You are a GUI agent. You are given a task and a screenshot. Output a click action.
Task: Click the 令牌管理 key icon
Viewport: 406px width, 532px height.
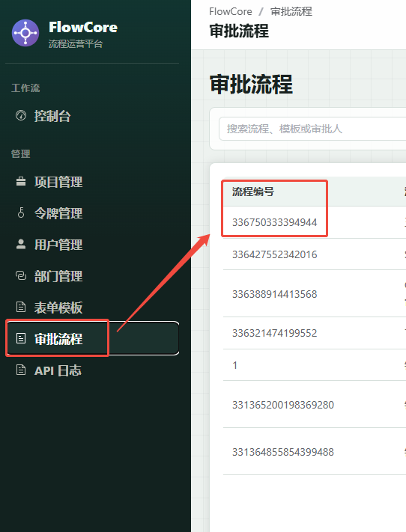pos(21,213)
